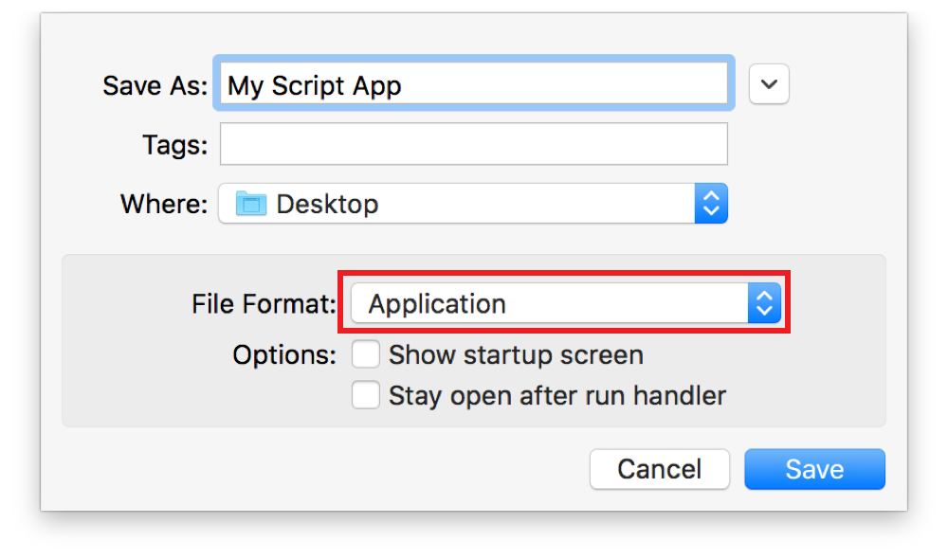Click the Save As name field
The height and width of the screenshot is (560, 948).
coord(473,83)
